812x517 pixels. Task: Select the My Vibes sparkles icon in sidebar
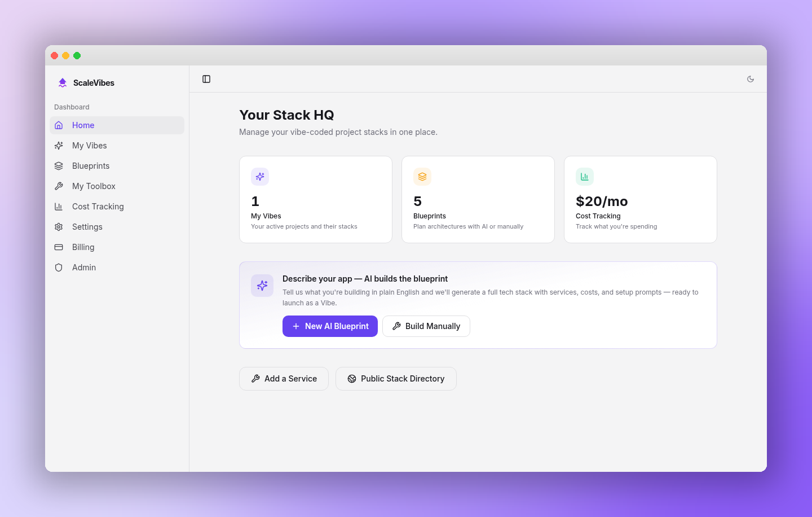59,145
